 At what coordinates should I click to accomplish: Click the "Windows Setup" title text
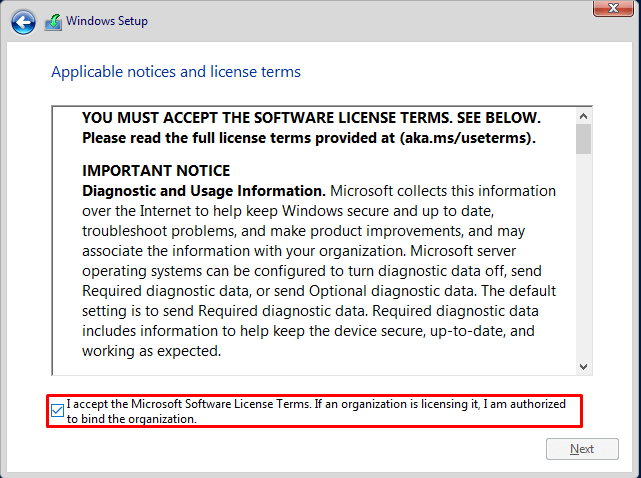(x=107, y=21)
